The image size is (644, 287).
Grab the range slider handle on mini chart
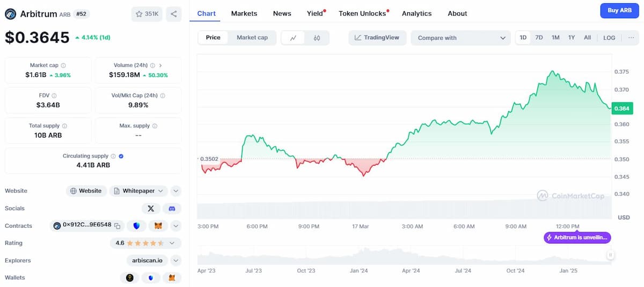[x=610, y=255]
